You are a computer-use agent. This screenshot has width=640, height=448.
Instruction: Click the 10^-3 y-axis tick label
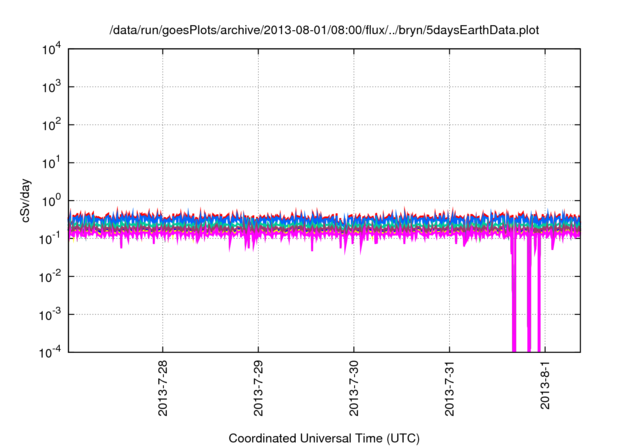tap(50, 315)
